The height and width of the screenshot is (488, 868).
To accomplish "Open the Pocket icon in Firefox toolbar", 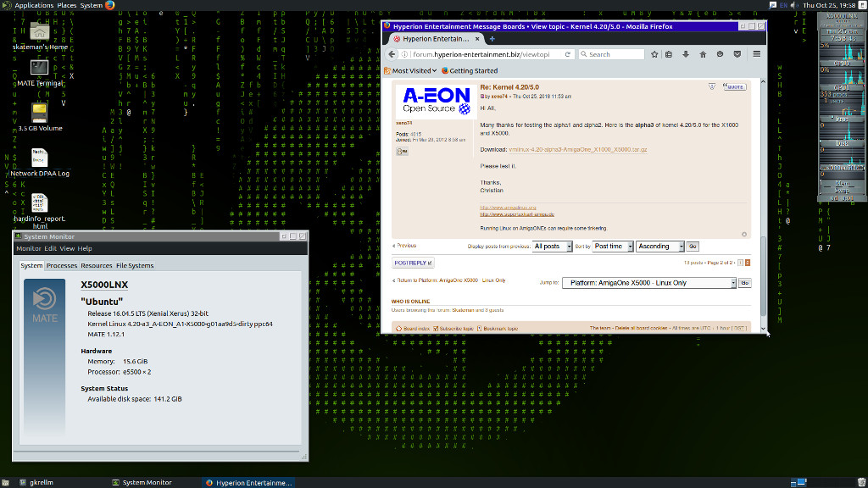I will 737,54.
